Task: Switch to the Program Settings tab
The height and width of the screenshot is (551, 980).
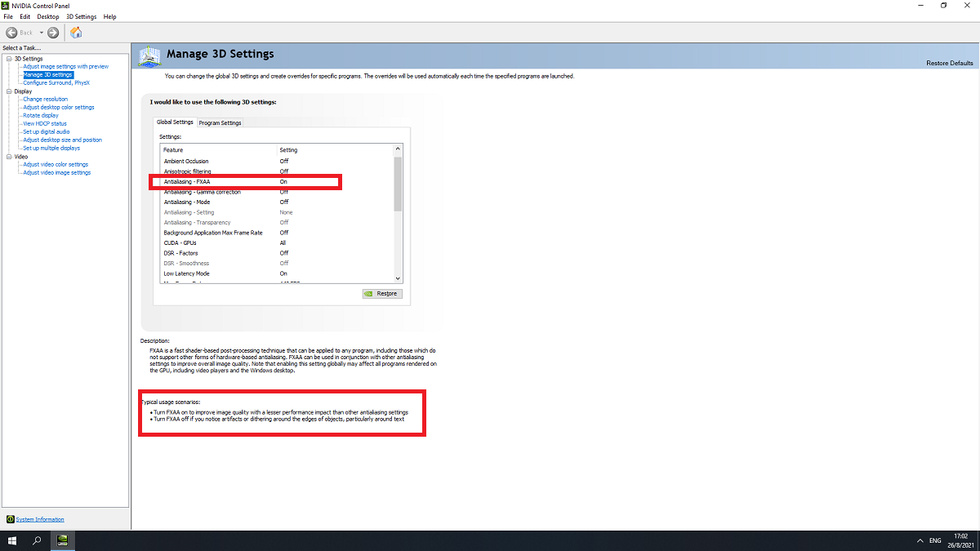Action: tap(220, 122)
